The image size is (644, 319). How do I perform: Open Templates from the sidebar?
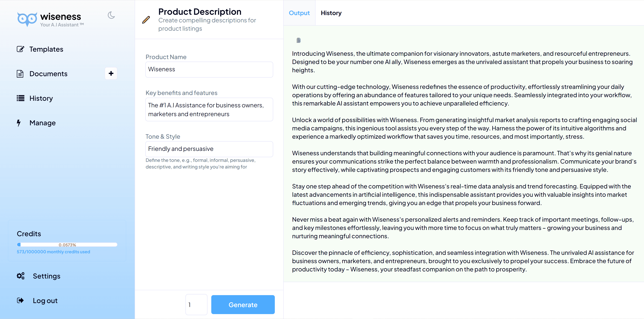[46, 49]
